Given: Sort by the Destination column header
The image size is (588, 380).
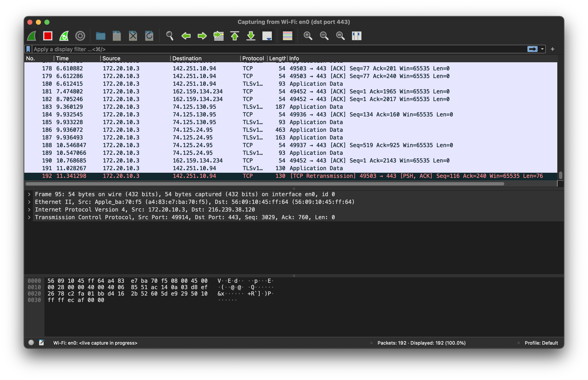Looking at the screenshot, I should [x=187, y=58].
